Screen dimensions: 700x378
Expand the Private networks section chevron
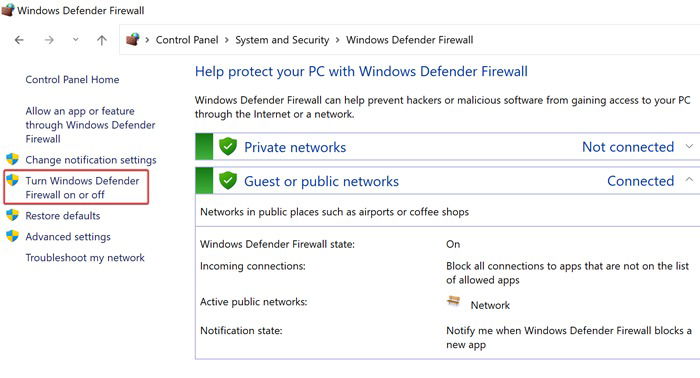coord(689,146)
